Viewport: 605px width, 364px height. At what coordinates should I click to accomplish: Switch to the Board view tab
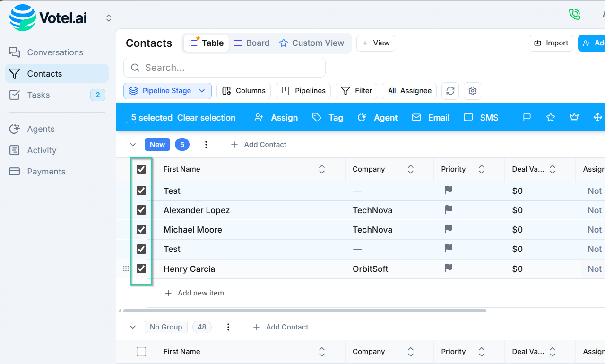tap(251, 43)
